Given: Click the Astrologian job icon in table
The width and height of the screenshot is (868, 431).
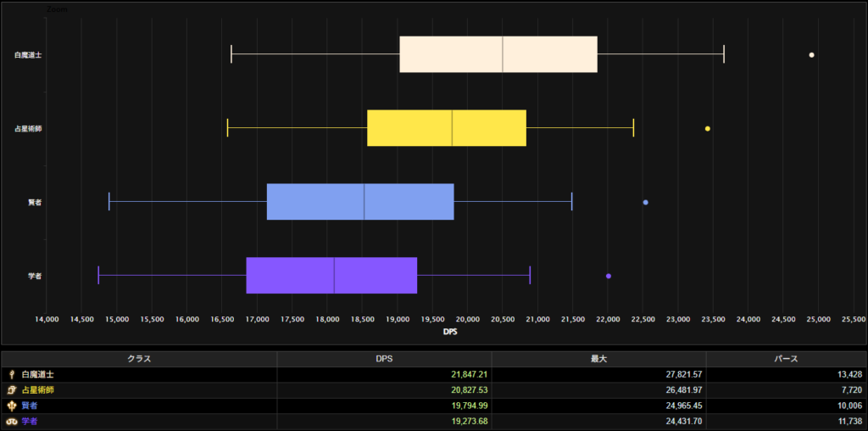Looking at the screenshot, I should (x=12, y=390).
